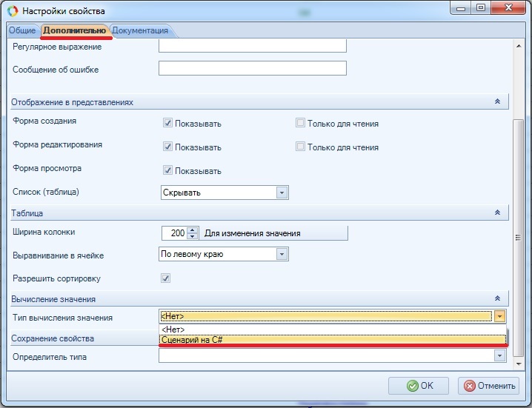532x408 pixels.
Task: Toggle Показывать for Форма просмотра
Action: pyautogui.click(x=168, y=170)
